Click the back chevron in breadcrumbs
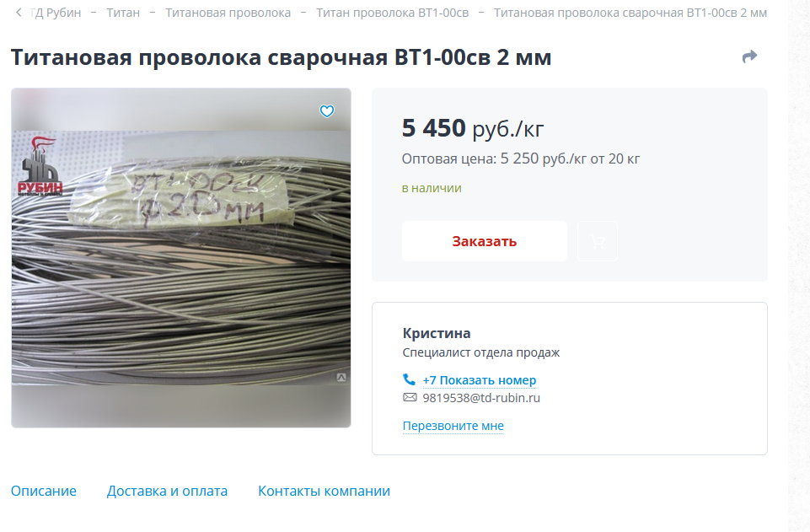This screenshot has width=810, height=532. click(19, 13)
